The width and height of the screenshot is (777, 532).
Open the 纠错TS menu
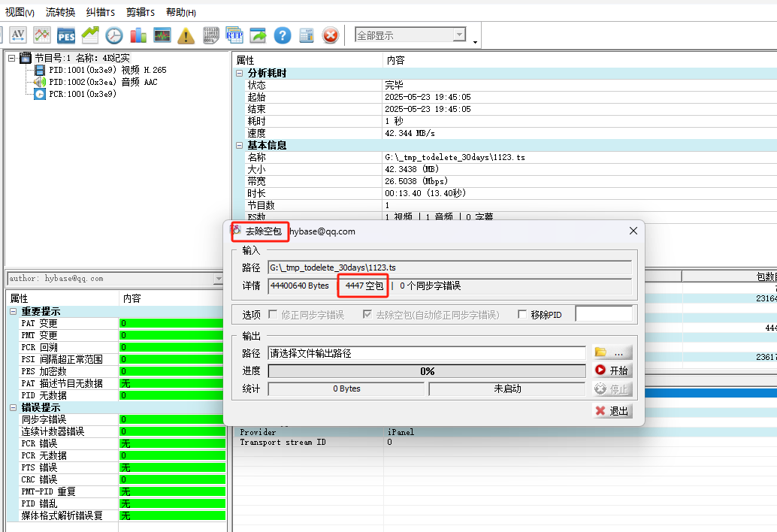(x=100, y=12)
